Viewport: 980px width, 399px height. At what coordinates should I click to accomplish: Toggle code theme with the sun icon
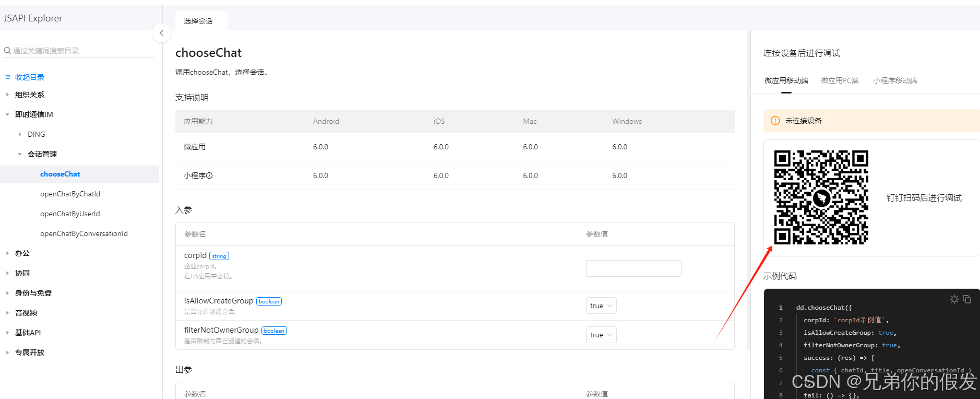point(954,299)
